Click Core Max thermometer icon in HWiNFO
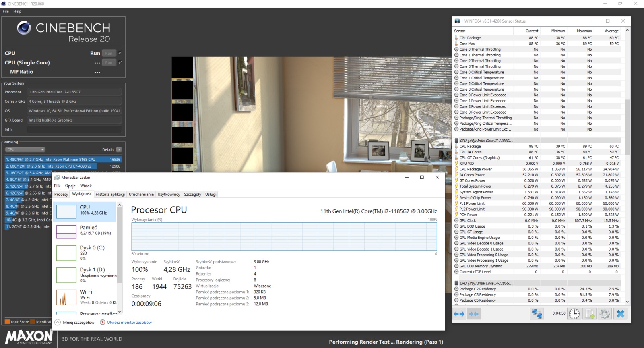This screenshot has width=644, height=348. pyautogui.click(x=456, y=43)
